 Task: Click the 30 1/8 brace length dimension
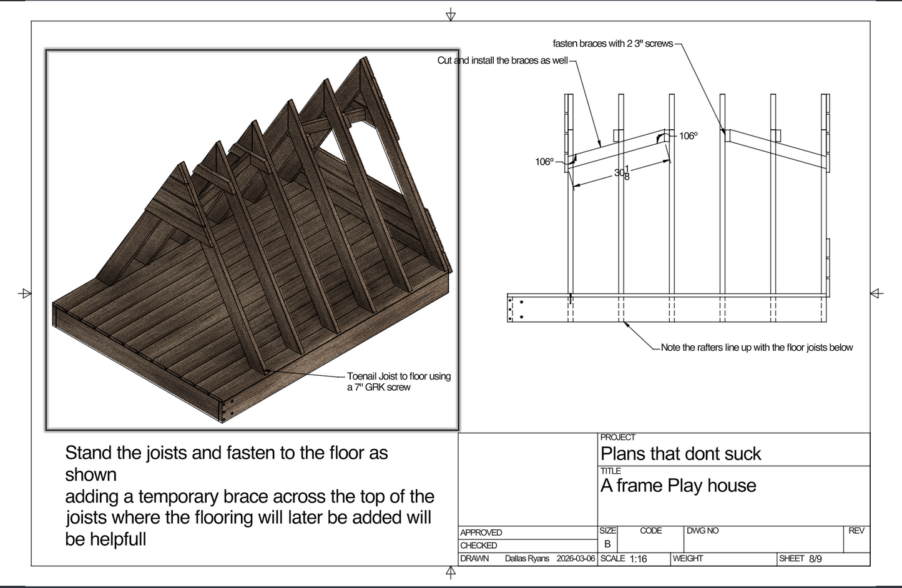[x=622, y=174]
